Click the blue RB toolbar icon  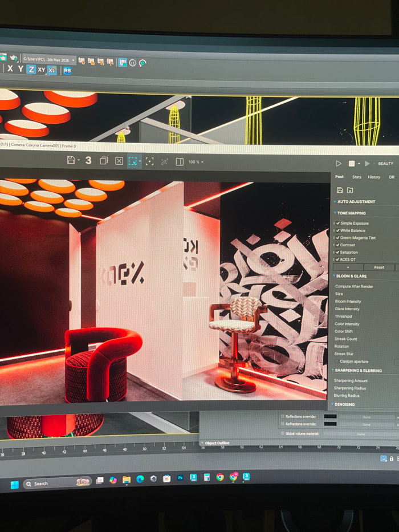pyautogui.click(x=67, y=71)
